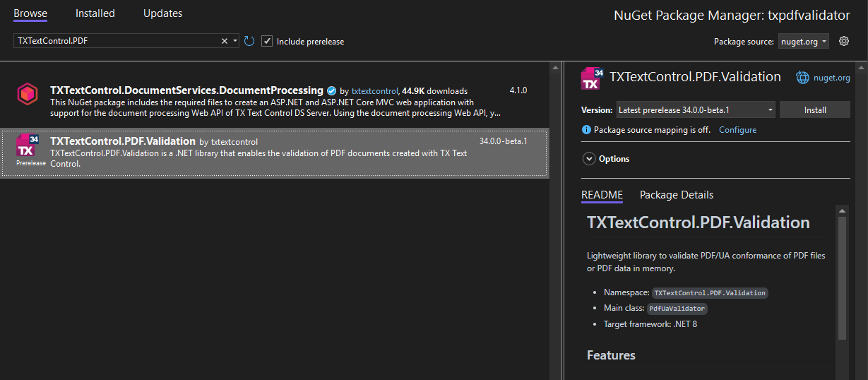Switch to the Updates tab
868x380 pixels.
[x=162, y=13]
